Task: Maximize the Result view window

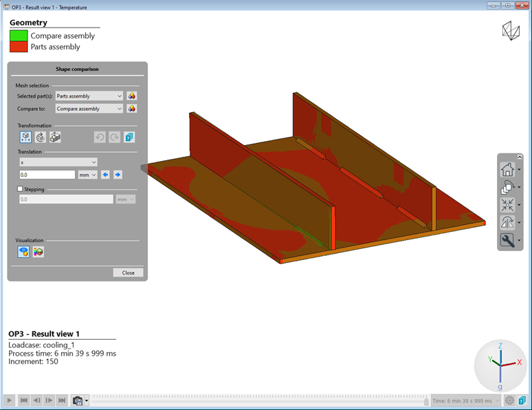Action: point(507,6)
